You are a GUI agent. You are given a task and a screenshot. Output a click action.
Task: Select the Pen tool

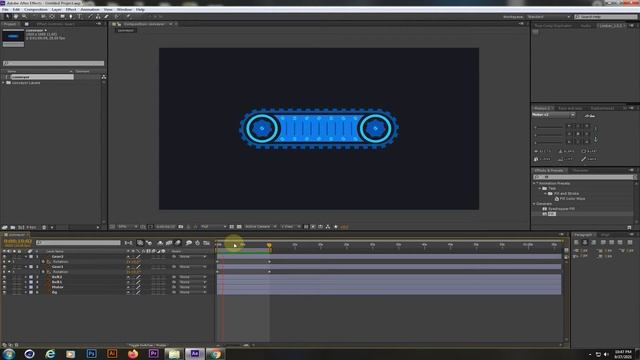[71, 16]
